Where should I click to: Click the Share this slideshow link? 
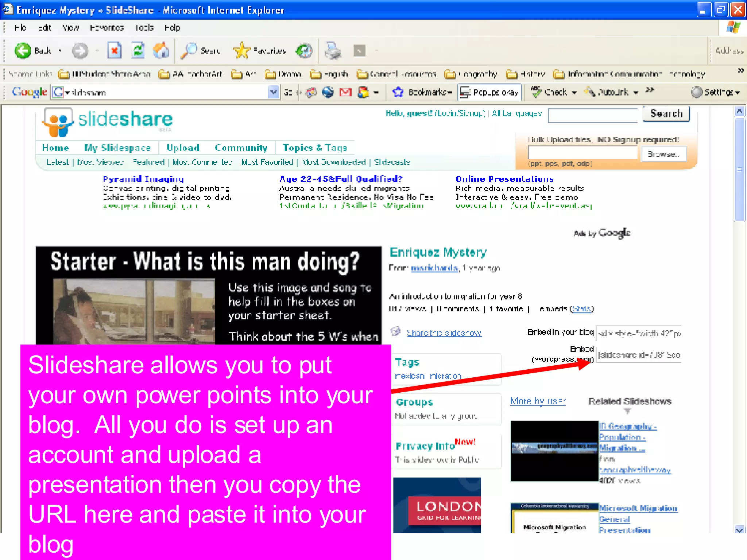coord(444,333)
